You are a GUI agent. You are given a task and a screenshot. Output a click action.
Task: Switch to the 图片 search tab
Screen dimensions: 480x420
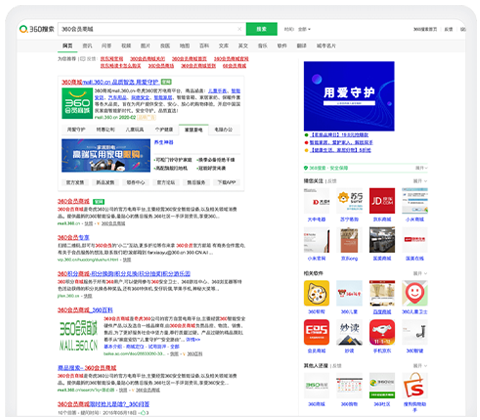(x=145, y=46)
